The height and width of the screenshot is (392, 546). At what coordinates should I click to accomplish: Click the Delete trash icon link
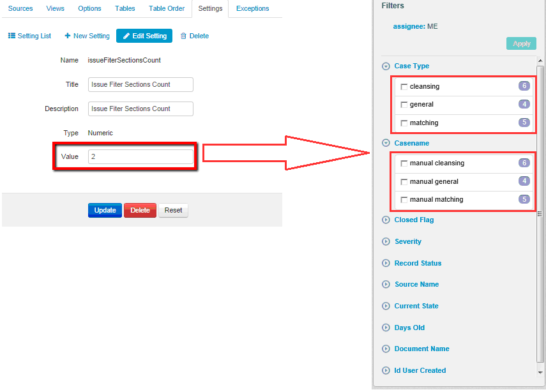(195, 36)
